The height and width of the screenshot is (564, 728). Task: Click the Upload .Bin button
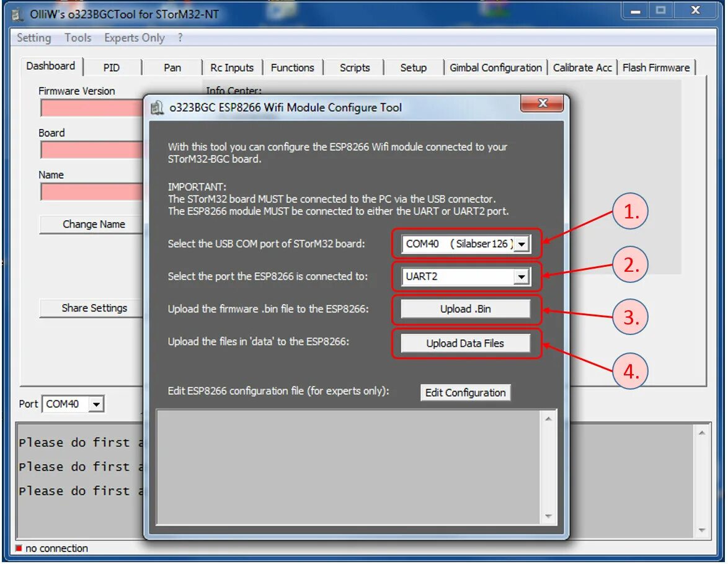[465, 310]
